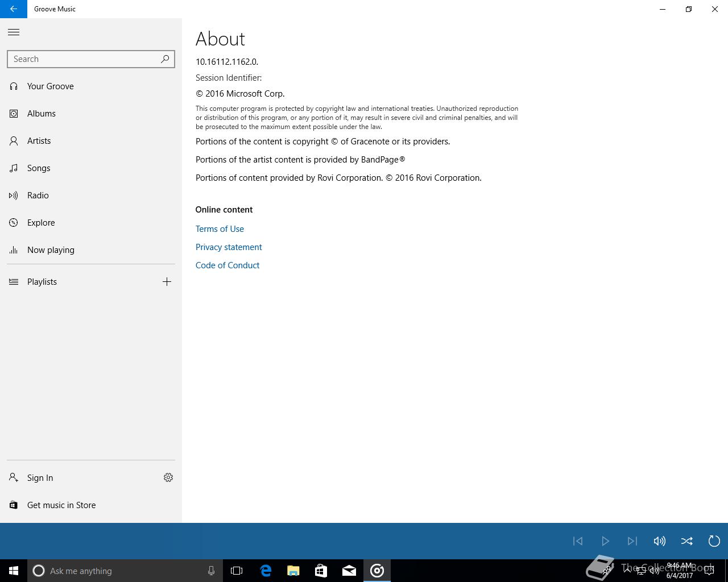Open settings via gear icon
Viewport: 728px width, 582px height.
coord(168,478)
